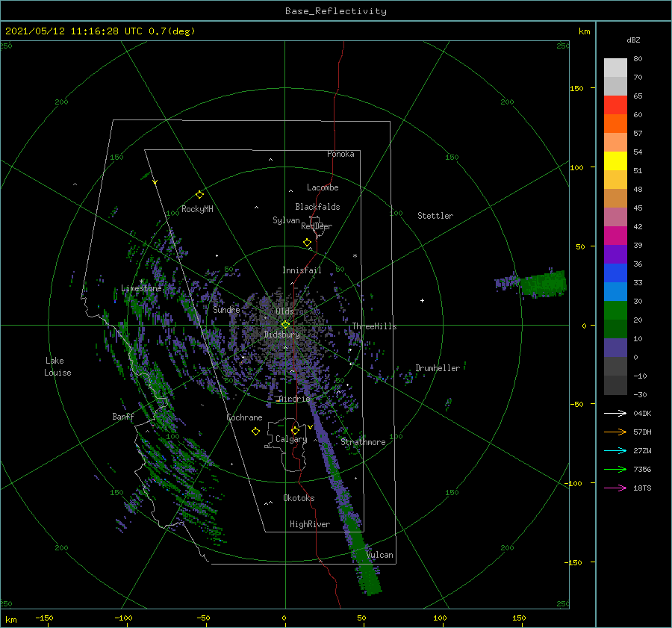Click the orange 57DM arrow legend icon
This screenshot has width=672, height=628.
click(615, 432)
